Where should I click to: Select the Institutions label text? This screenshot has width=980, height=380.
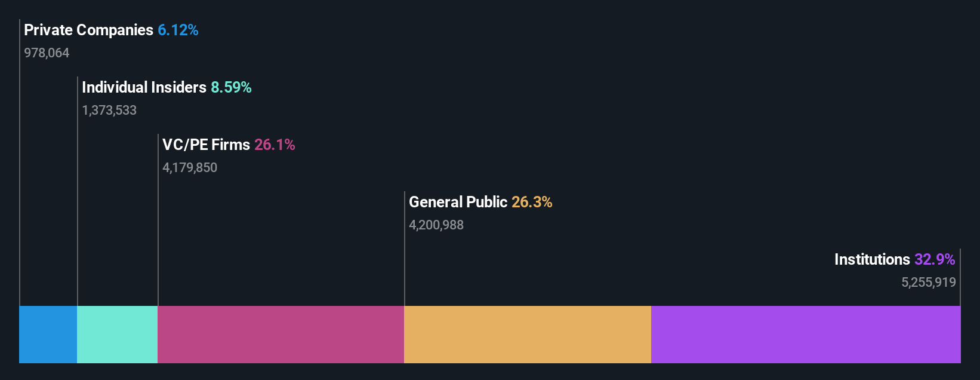pyautogui.click(x=872, y=259)
